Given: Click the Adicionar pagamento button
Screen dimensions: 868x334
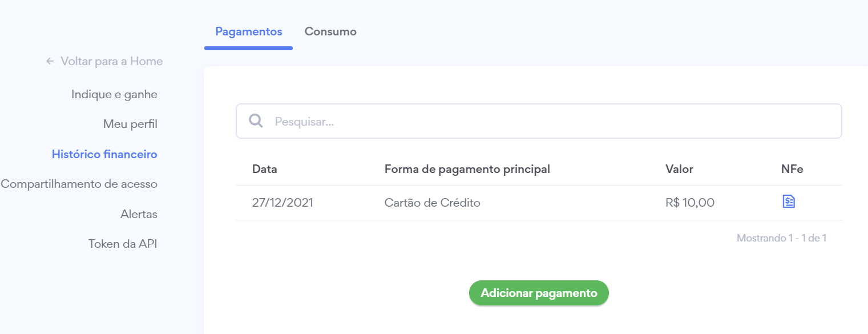Looking at the screenshot, I should pyautogui.click(x=539, y=293).
